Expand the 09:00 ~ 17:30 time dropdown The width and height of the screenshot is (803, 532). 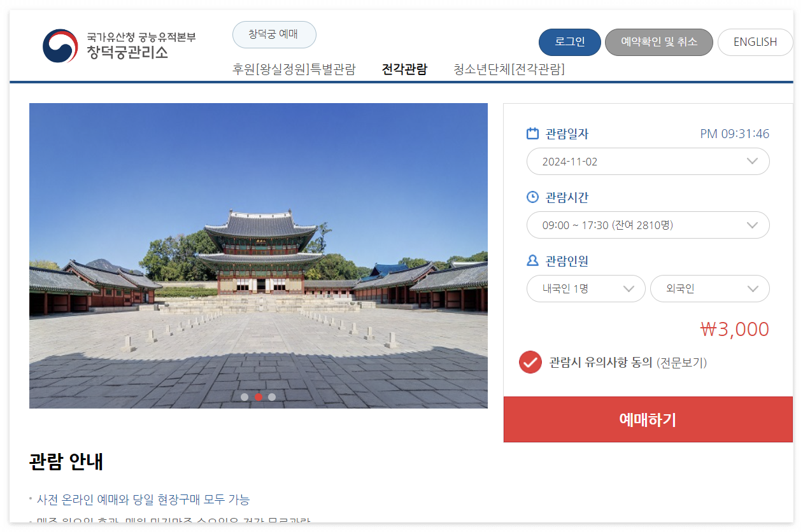[x=648, y=225]
